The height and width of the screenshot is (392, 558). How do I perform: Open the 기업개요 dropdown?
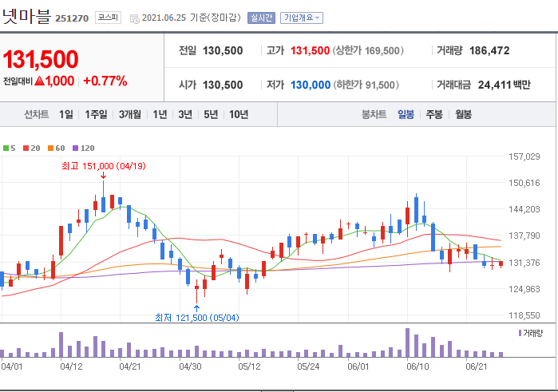pyautogui.click(x=302, y=18)
